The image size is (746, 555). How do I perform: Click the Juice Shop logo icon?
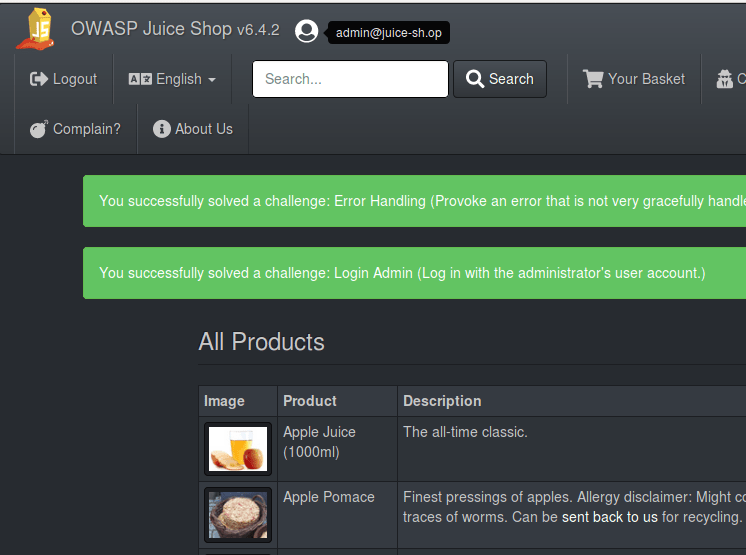coord(36,29)
